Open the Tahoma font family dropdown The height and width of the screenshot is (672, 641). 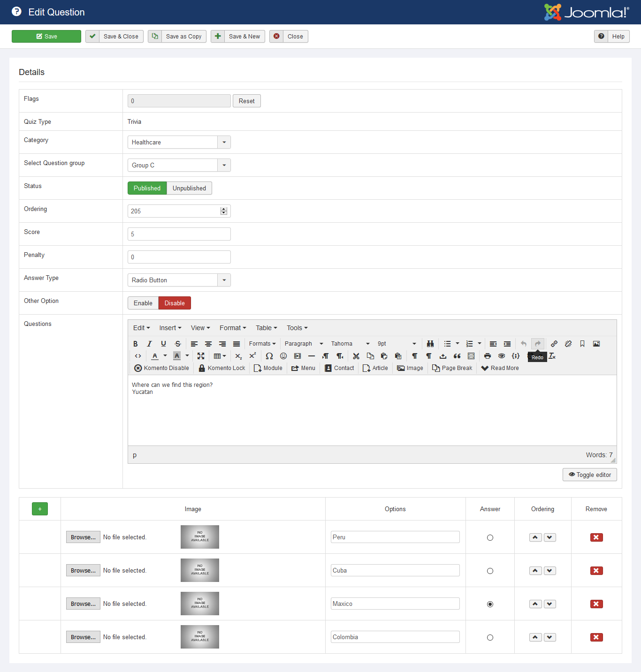click(350, 344)
